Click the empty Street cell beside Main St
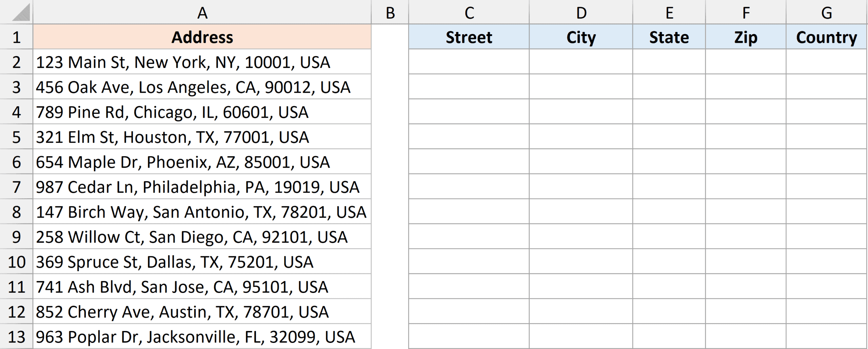Image resolution: width=868 pixels, height=349 pixels. [x=469, y=62]
